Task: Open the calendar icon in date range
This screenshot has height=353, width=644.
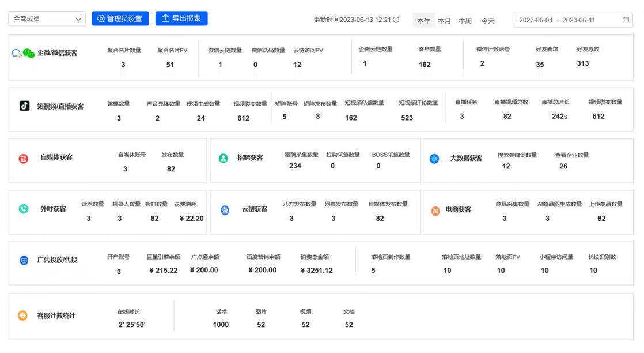Action: pyautogui.click(x=626, y=20)
